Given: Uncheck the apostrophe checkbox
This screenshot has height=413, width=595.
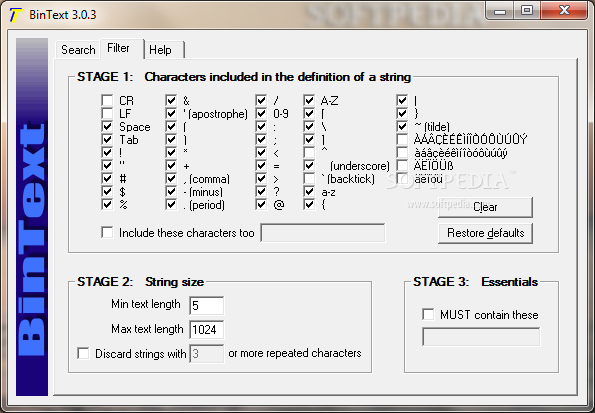Looking at the screenshot, I should (x=171, y=113).
